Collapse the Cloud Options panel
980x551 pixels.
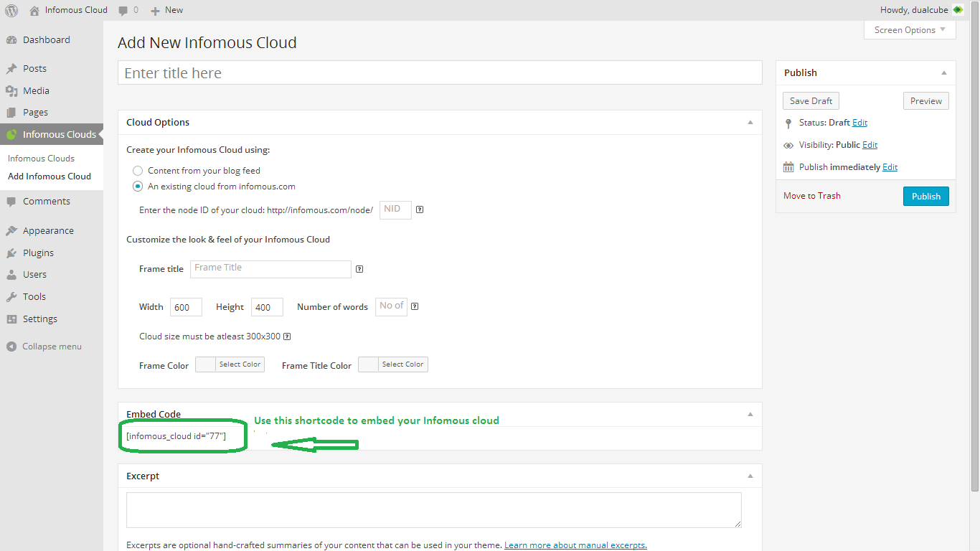750,123
